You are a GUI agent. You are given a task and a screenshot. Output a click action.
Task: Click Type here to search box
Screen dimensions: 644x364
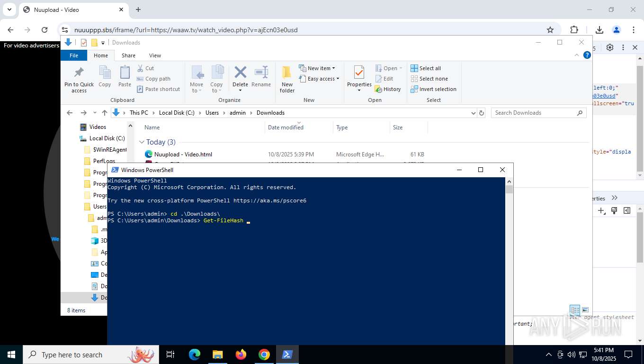[x=91, y=355]
